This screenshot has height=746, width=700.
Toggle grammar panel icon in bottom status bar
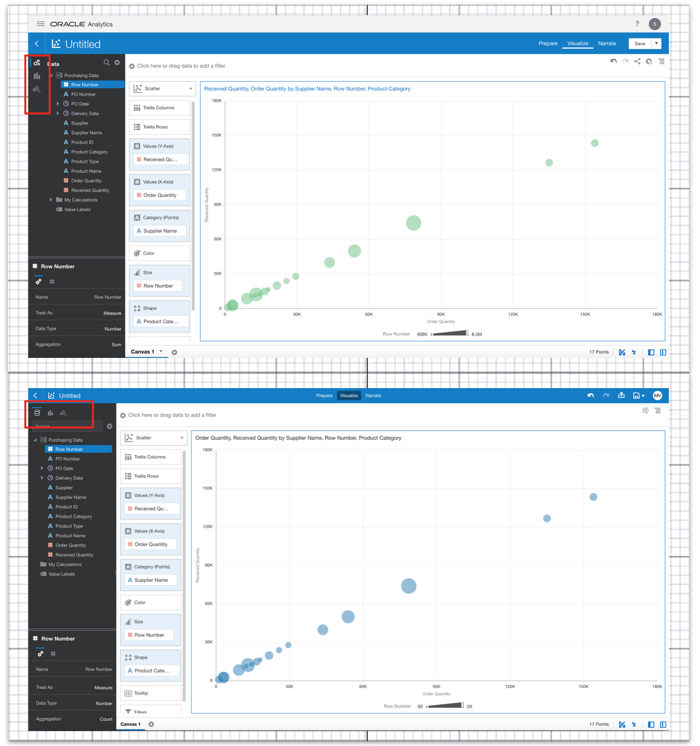pos(663,725)
